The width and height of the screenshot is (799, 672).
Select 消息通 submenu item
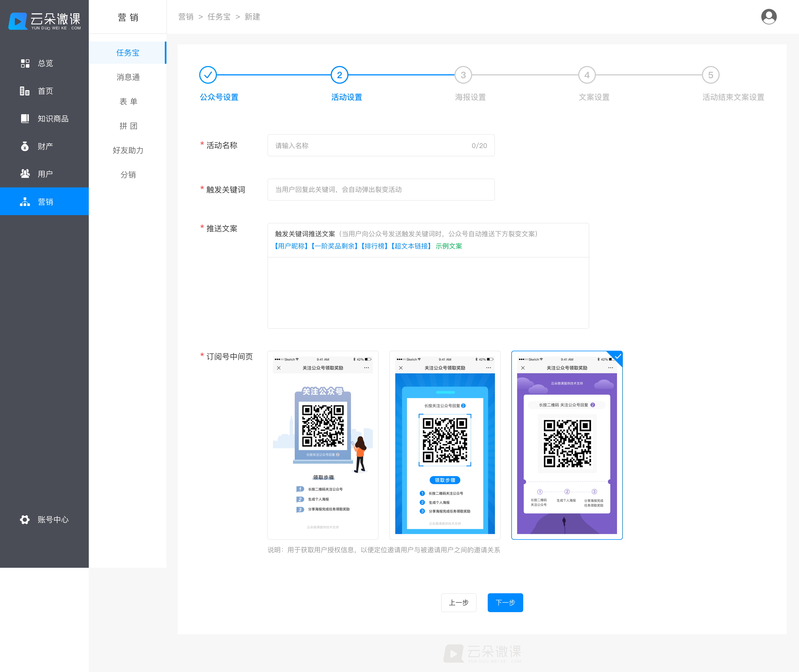point(128,77)
